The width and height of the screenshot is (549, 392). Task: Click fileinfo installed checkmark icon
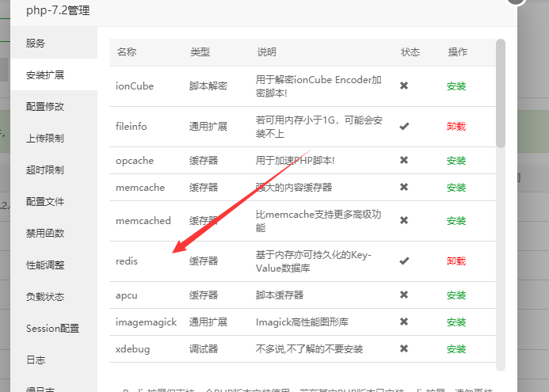404,126
